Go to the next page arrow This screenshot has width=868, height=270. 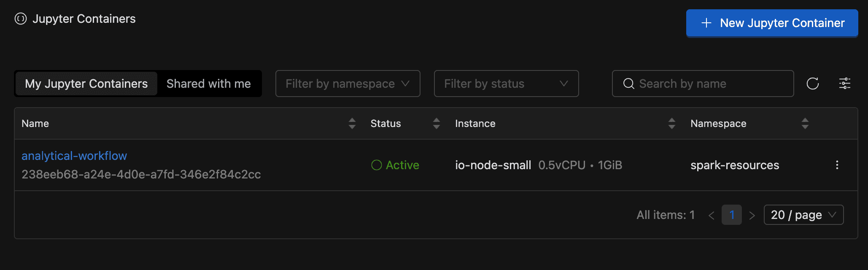pyautogui.click(x=752, y=216)
